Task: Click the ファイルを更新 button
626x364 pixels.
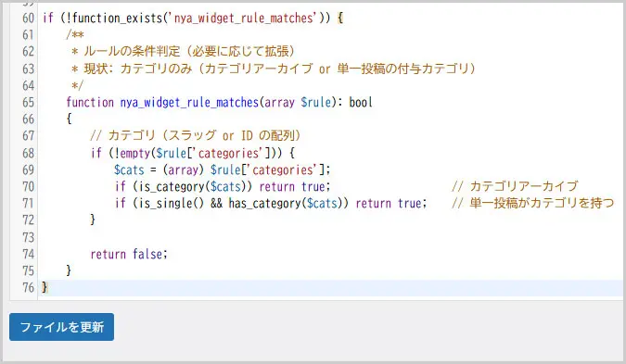Action: pyautogui.click(x=61, y=327)
